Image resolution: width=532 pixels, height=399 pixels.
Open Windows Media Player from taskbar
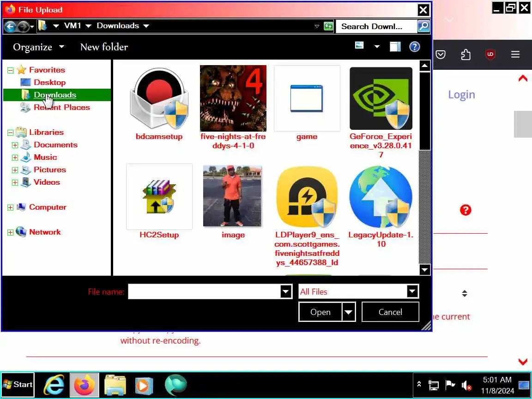pyautogui.click(x=144, y=386)
